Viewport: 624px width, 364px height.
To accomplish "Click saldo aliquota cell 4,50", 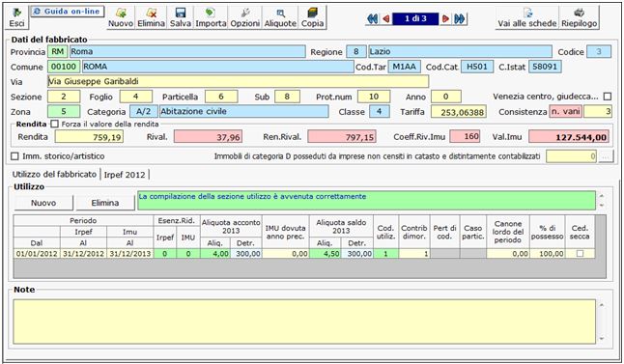I will 325,253.
